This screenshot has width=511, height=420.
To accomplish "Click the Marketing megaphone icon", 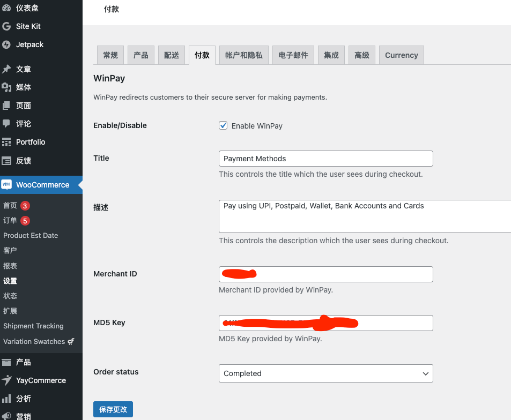I will coord(6,416).
